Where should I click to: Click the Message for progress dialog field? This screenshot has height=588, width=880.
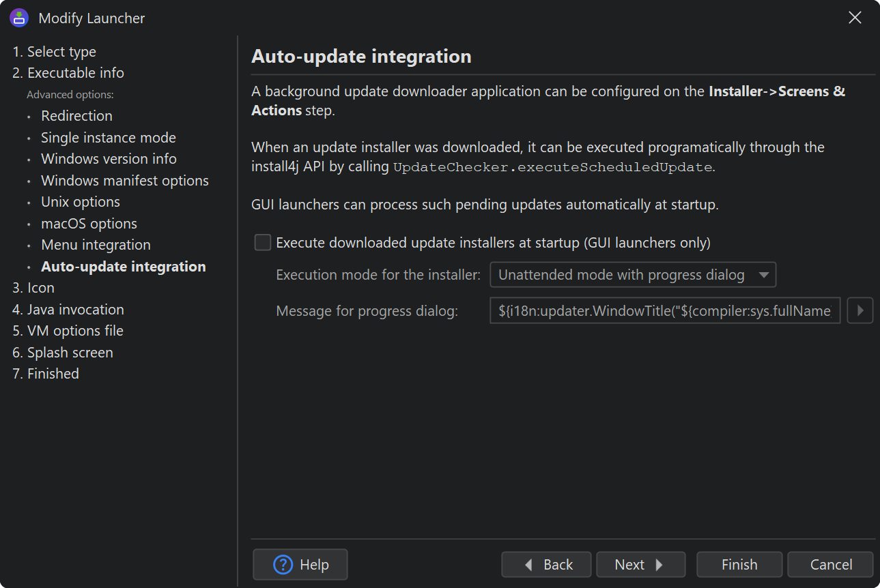tap(665, 311)
